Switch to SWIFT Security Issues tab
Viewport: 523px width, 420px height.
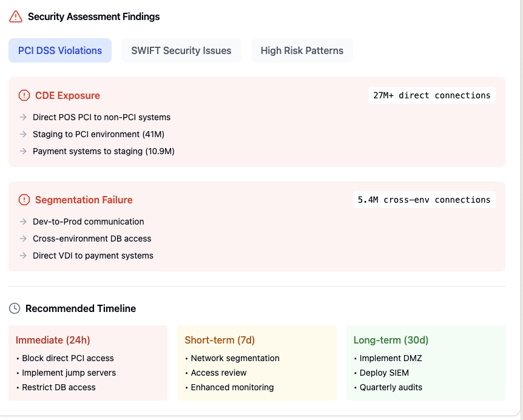[181, 50]
